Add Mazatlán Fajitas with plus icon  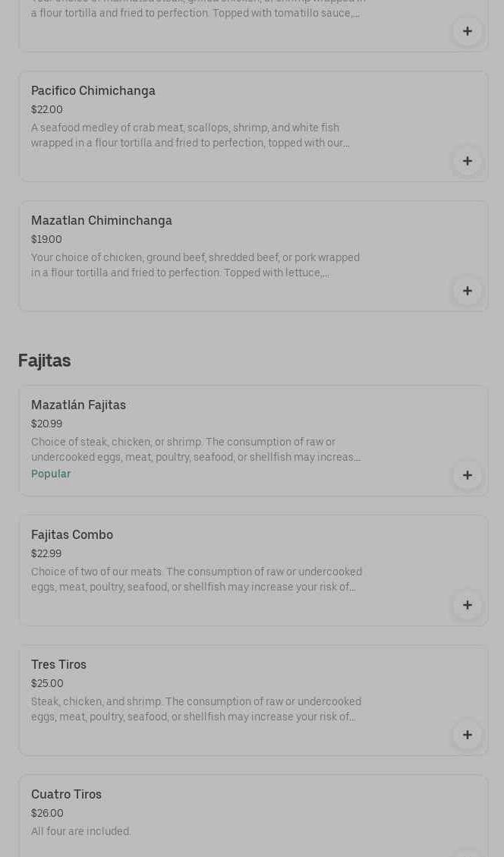pyautogui.click(x=467, y=475)
